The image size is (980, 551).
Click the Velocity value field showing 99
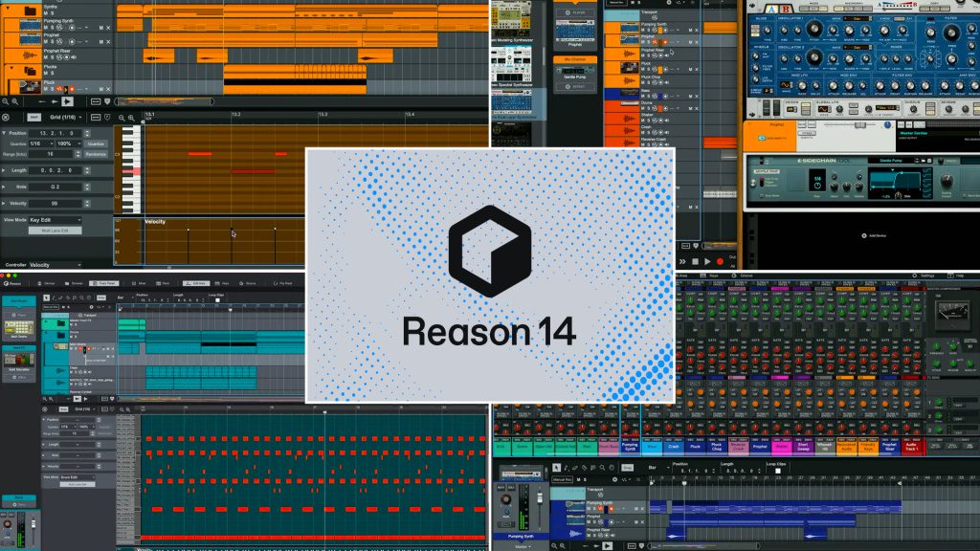tap(55, 203)
